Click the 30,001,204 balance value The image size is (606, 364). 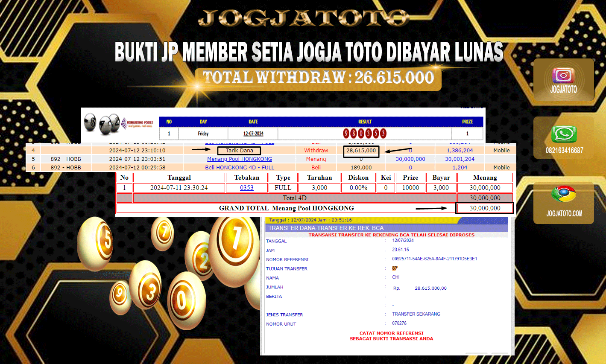[x=460, y=159]
